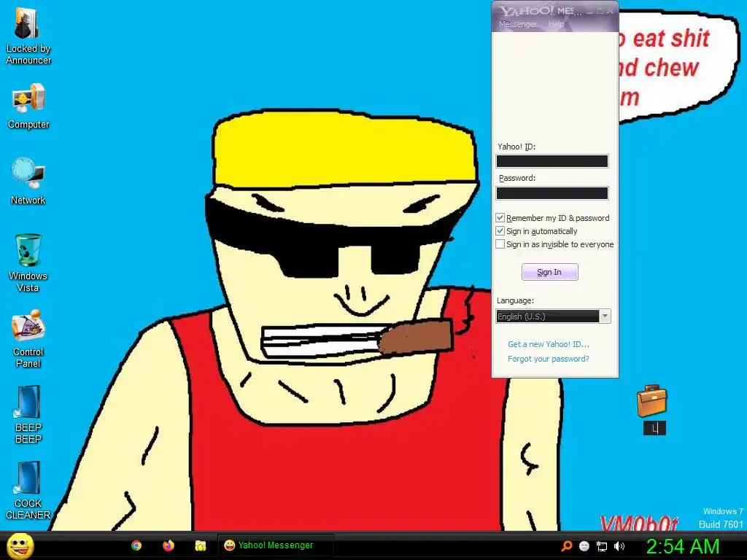Close the Yahoo! Messenger window
This screenshot has width=747, height=560.
point(611,11)
